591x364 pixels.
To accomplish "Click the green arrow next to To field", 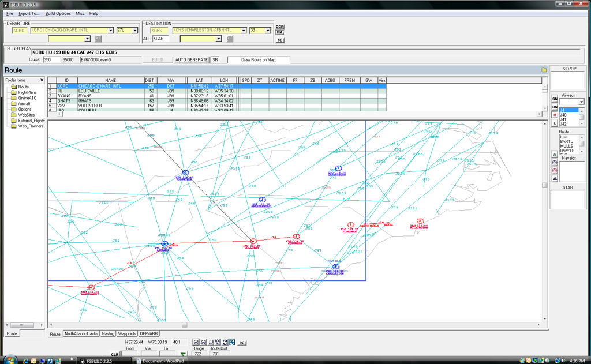I will coord(183,355).
